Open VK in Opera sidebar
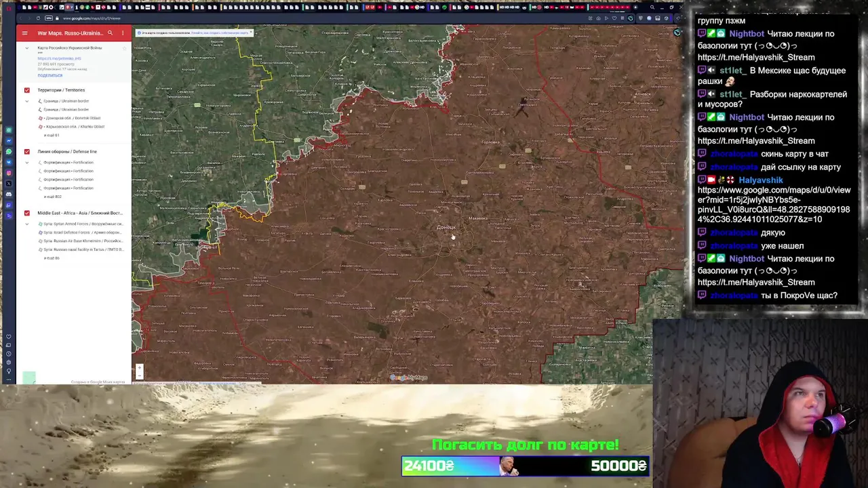 (x=9, y=162)
